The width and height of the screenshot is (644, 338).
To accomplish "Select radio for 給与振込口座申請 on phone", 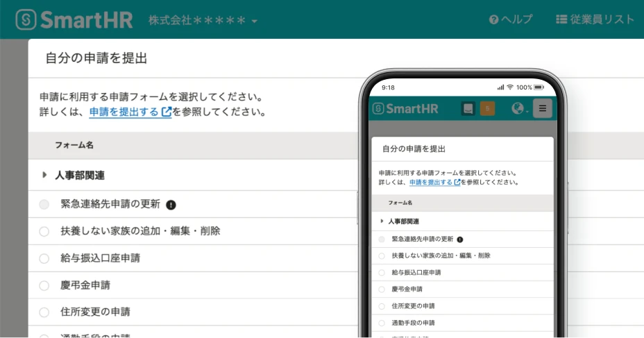I will [x=382, y=273].
